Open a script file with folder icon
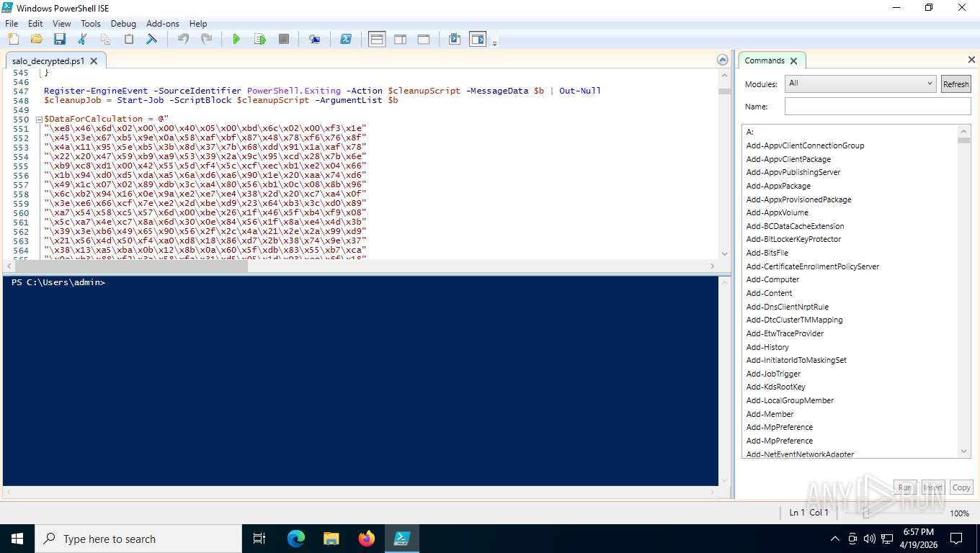This screenshot has height=553, width=980. tap(36, 39)
